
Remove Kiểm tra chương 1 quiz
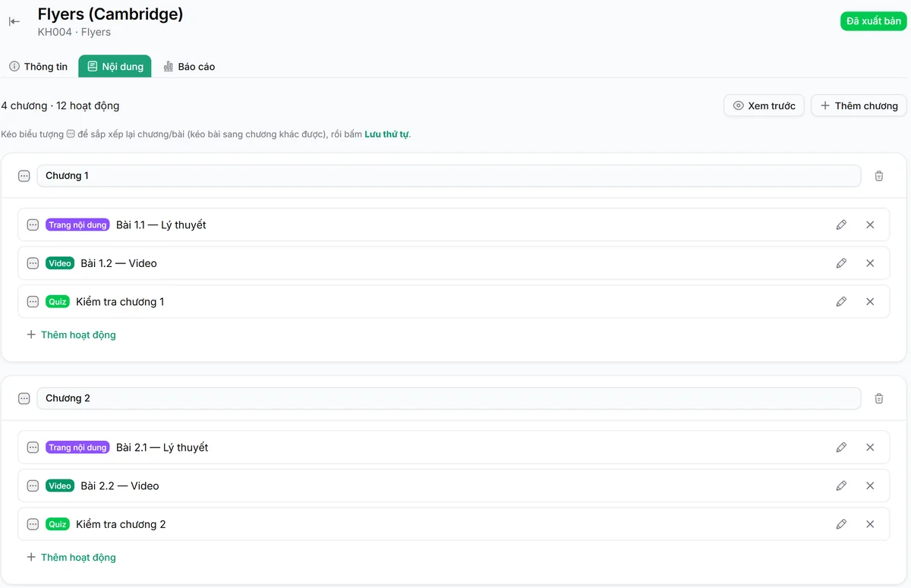pos(870,302)
